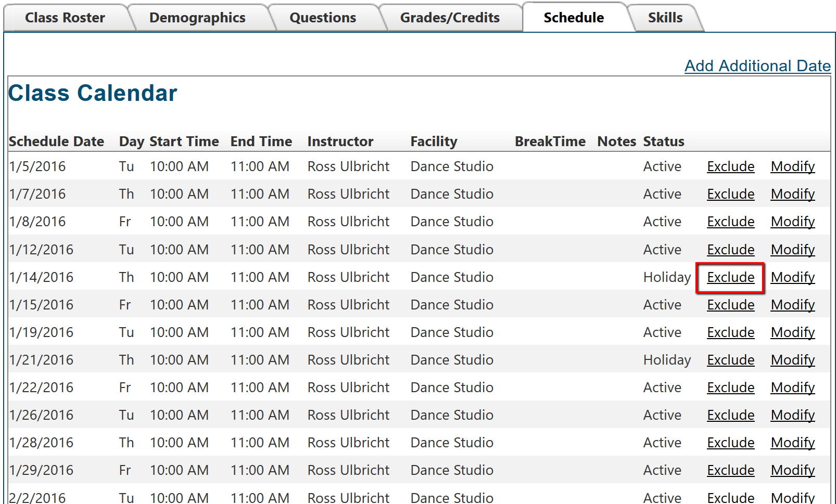Switch to the Class Roster tab
836x504 pixels.
pos(65,18)
